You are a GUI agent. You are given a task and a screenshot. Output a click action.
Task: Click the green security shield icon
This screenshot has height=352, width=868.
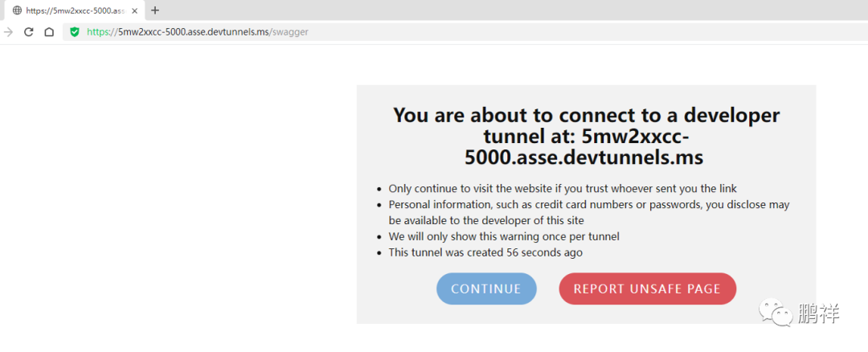(x=75, y=32)
